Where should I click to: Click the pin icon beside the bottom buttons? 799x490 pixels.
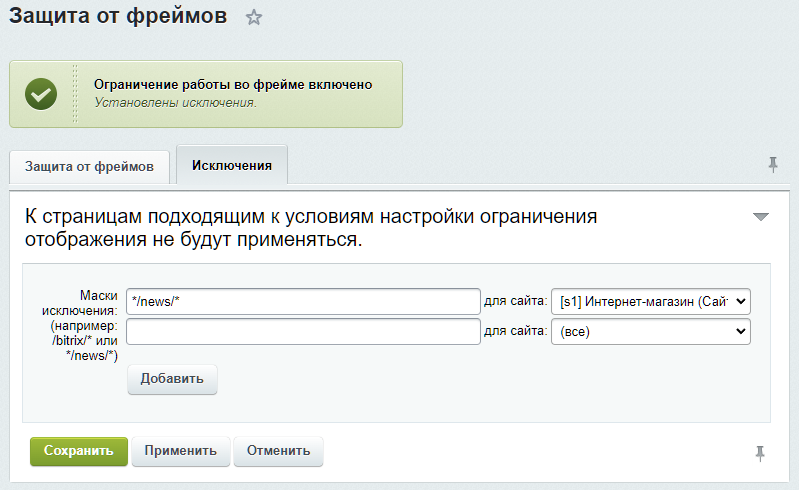[x=760, y=453]
